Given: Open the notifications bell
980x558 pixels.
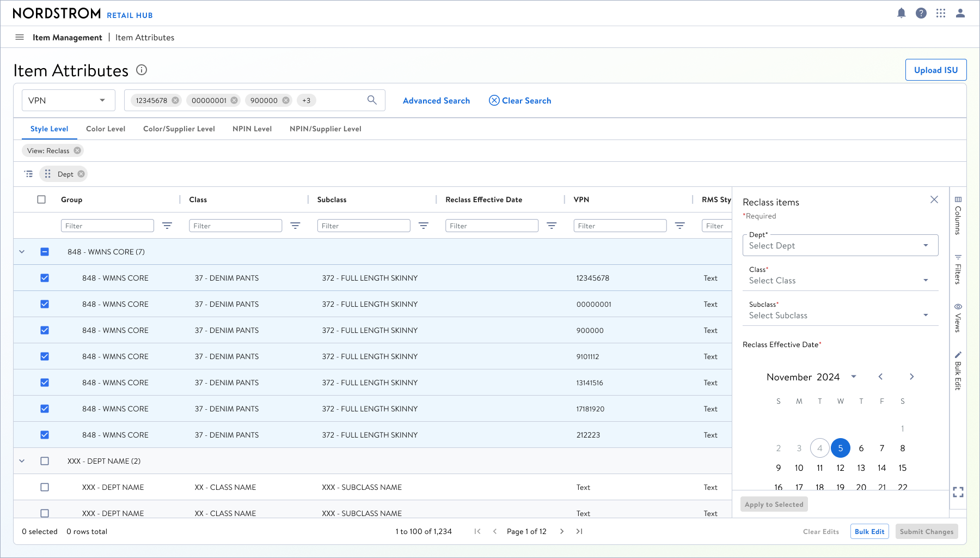Looking at the screenshot, I should (x=902, y=13).
